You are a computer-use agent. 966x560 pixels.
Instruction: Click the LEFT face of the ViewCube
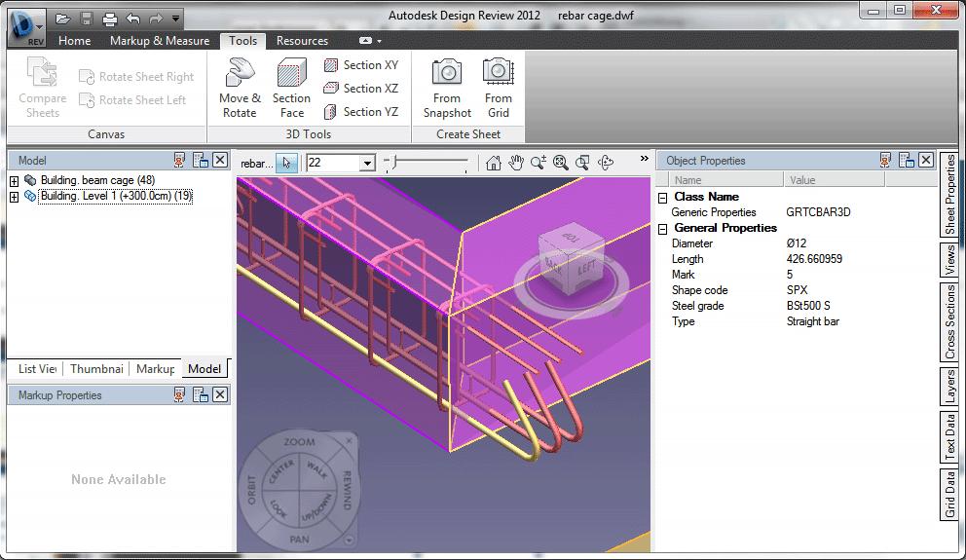(587, 269)
